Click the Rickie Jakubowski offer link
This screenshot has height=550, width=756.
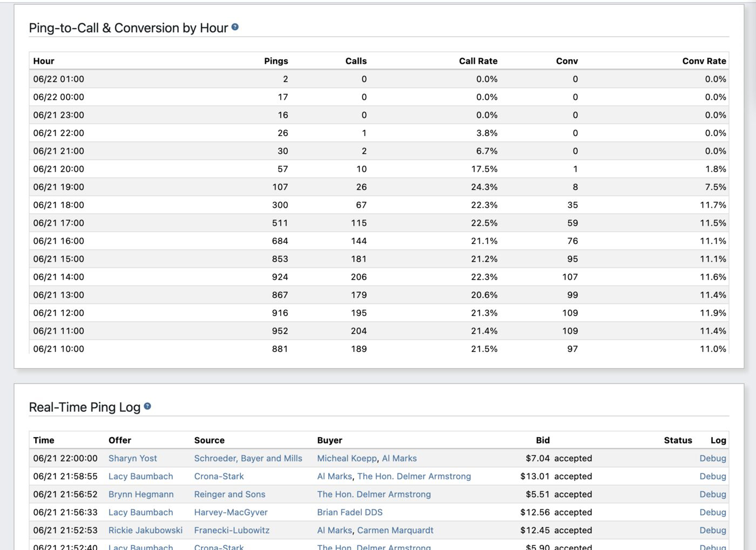point(146,530)
